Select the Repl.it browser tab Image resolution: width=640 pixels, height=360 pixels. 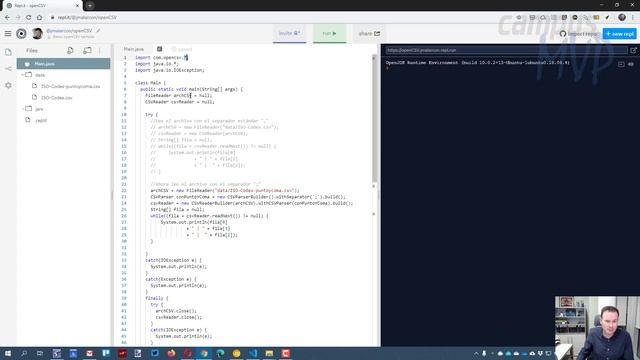(41, 6)
